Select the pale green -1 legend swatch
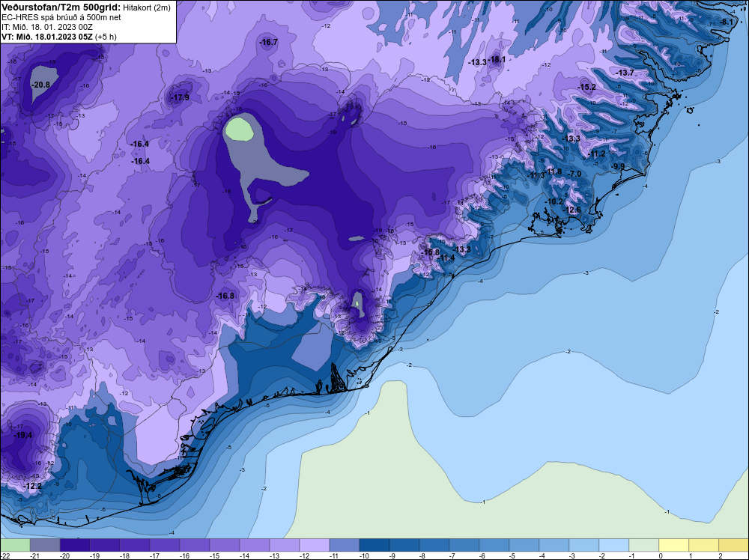 tap(644, 545)
